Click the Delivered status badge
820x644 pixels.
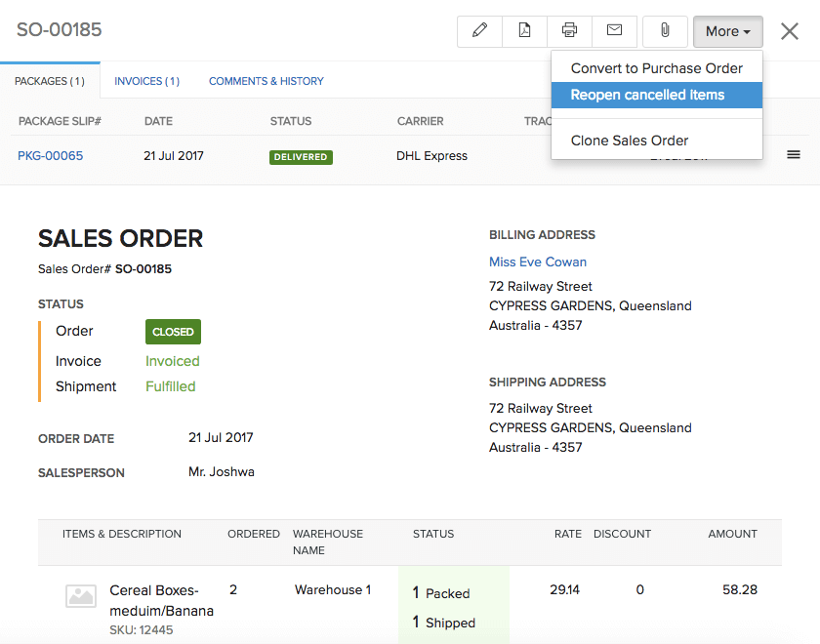pos(301,157)
